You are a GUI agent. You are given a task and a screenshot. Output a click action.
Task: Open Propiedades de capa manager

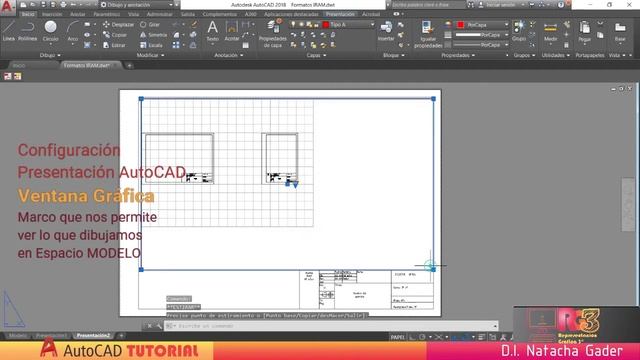click(x=273, y=33)
